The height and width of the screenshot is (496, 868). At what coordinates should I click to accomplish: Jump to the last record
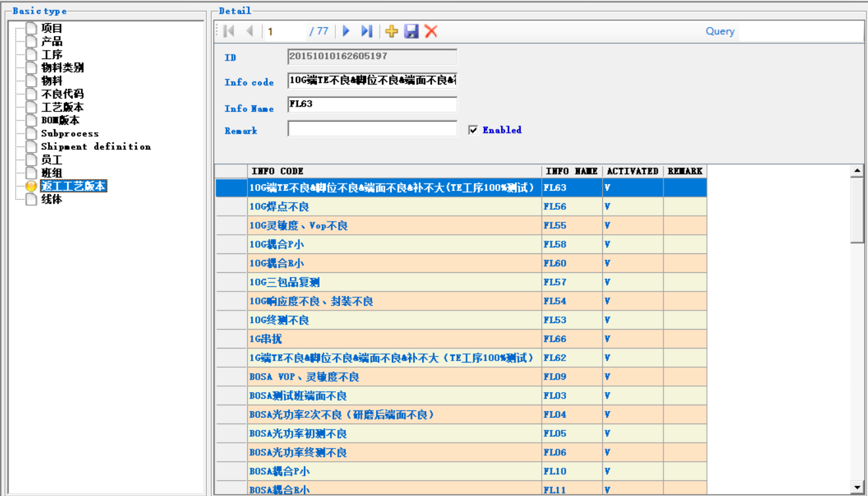pos(367,32)
